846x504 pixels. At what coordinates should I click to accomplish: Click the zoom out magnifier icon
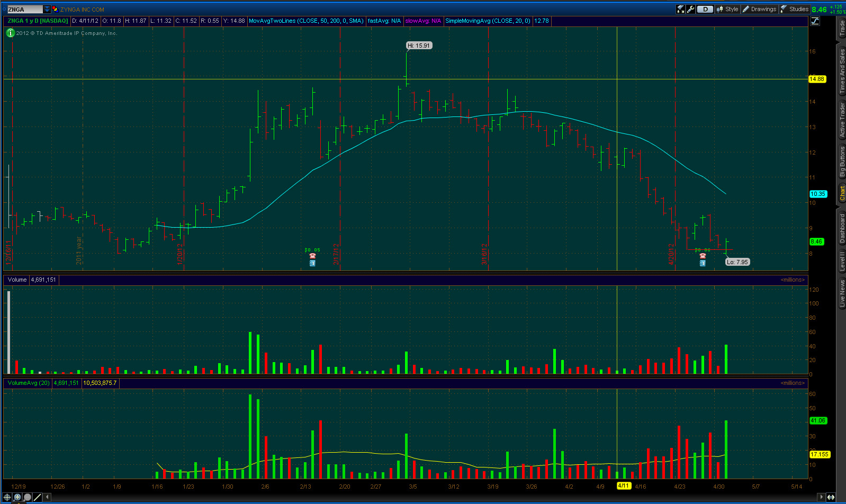(27, 497)
